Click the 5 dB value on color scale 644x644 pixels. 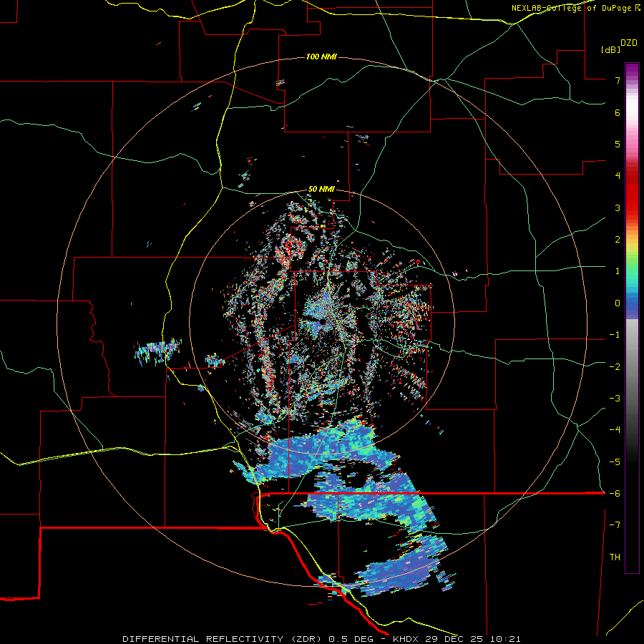pos(618,144)
